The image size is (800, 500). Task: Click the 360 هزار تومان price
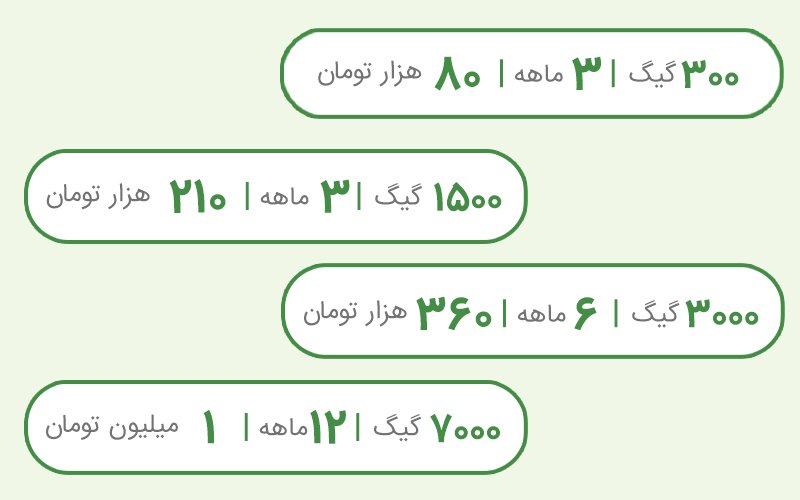tap(397, 312)
